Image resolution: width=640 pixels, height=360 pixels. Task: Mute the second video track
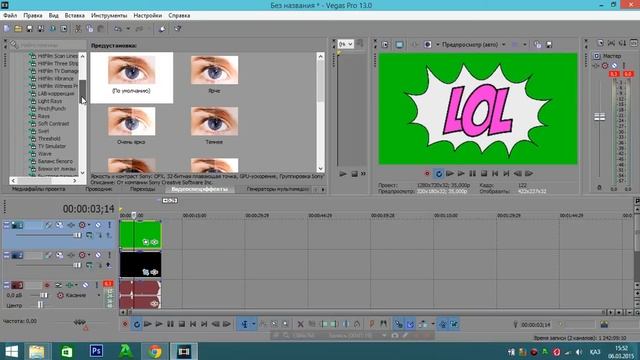pos(98,255)
